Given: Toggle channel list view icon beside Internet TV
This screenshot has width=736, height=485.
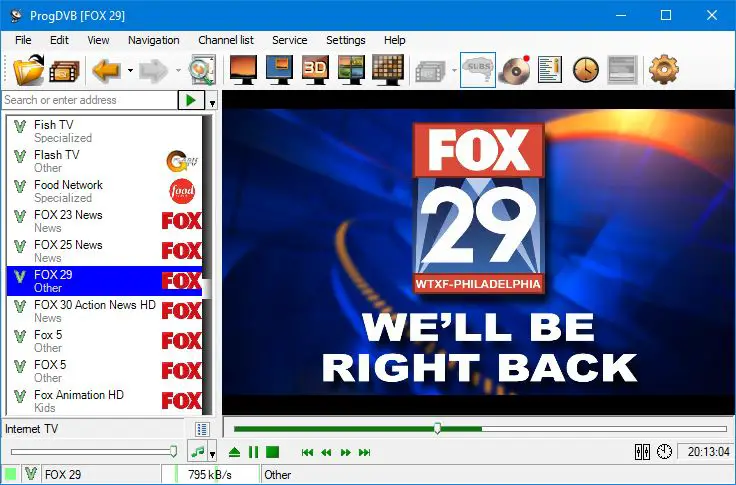Looking at the screenshot, I should point(202,429).
